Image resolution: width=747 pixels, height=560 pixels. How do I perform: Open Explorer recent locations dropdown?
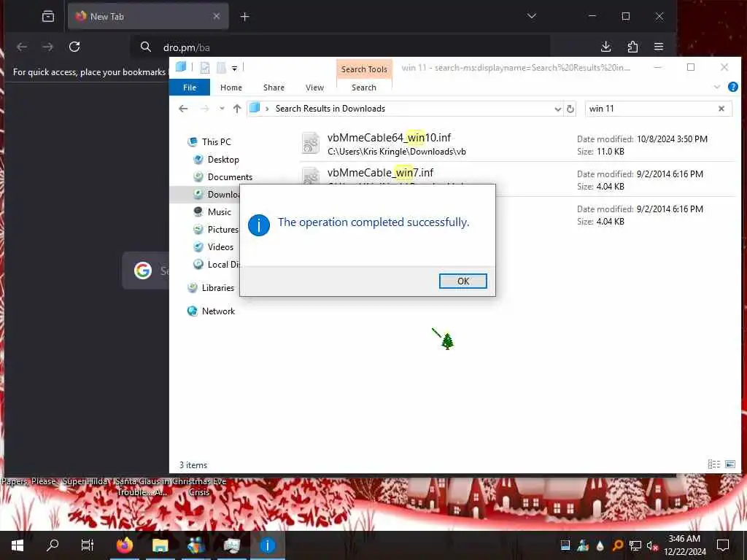point(222,109)
